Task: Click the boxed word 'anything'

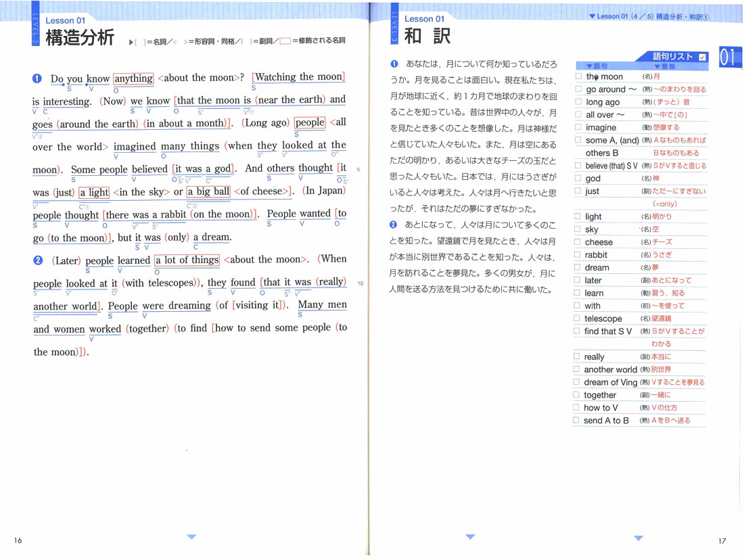Action: pos(133,78)
